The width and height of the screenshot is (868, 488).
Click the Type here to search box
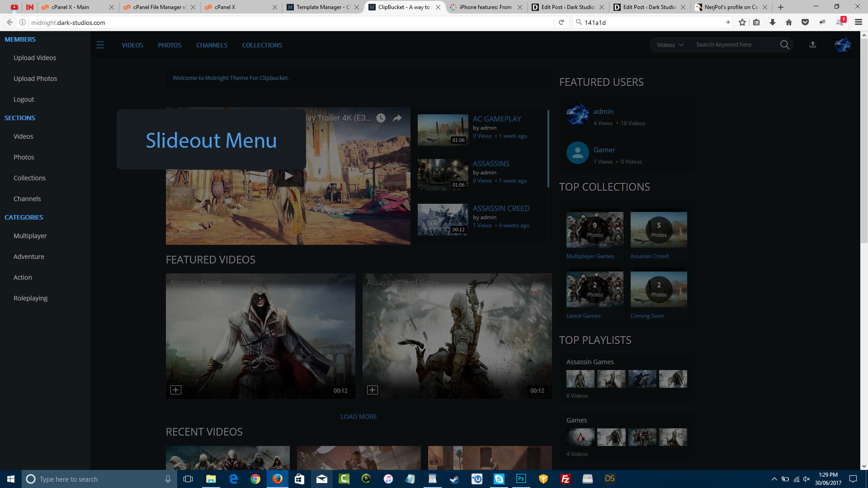click(x=99, y=479)
